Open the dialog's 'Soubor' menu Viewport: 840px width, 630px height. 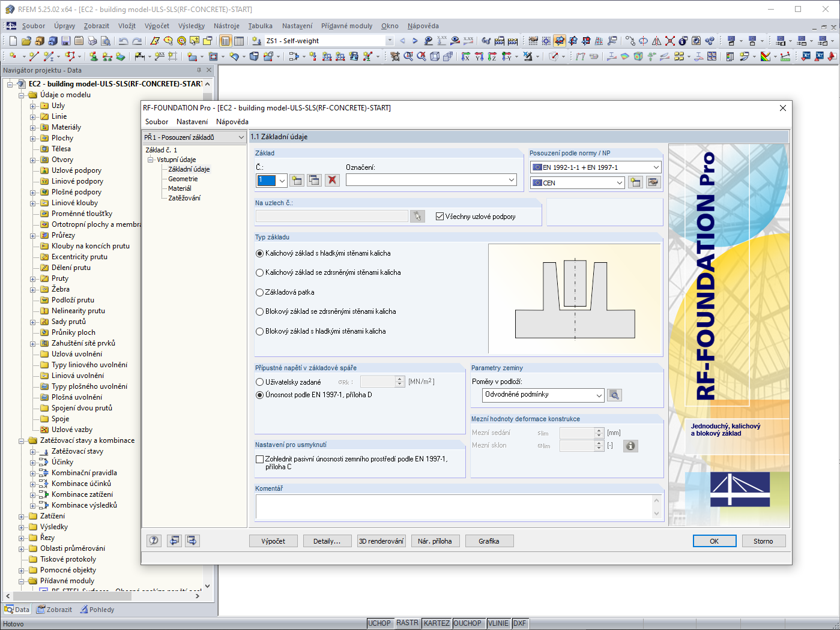point(157,122)
